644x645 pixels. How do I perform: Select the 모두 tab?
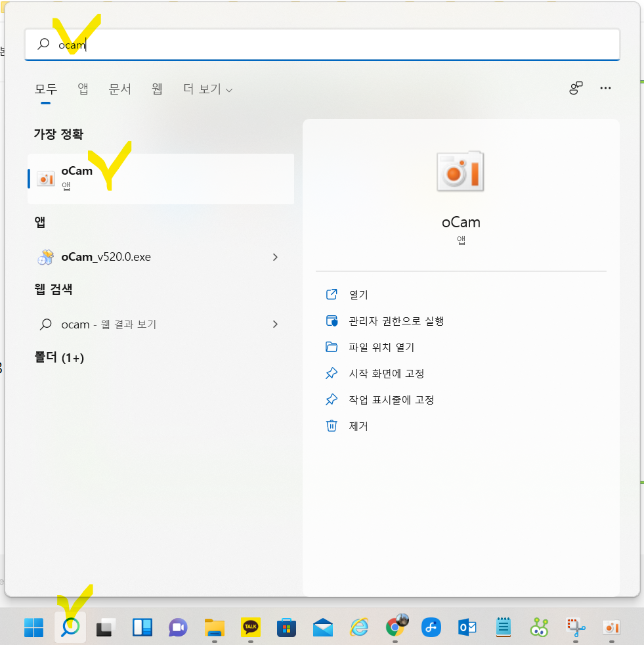(x=46, y=89)
